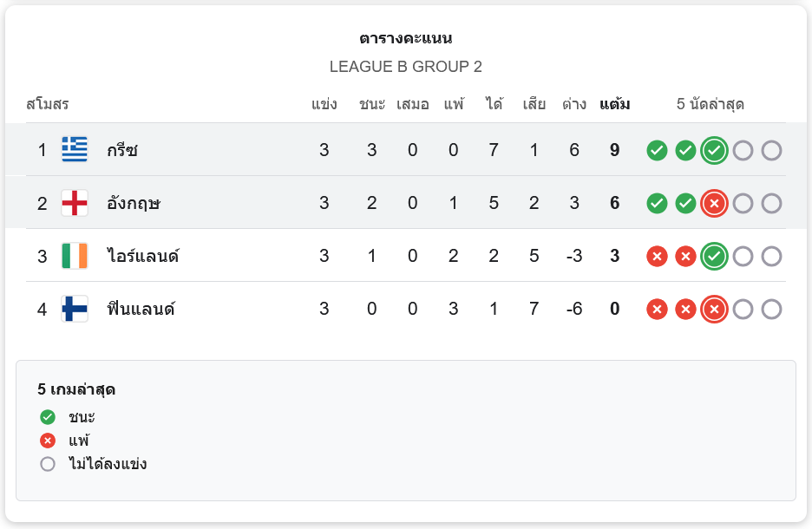This screenshot has height=529, width=812.
Task: Click the Ireland flag icon
Action: click(75, 256)
